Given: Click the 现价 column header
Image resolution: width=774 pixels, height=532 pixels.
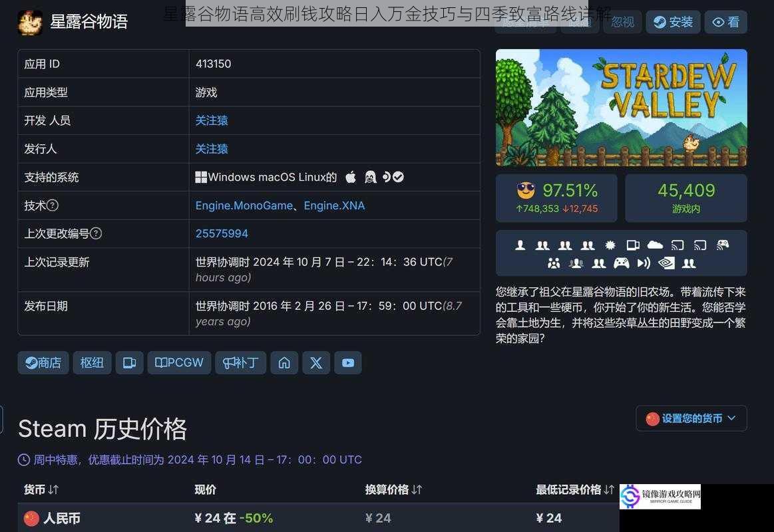Looking at the screenshot, I should point(206,489).
